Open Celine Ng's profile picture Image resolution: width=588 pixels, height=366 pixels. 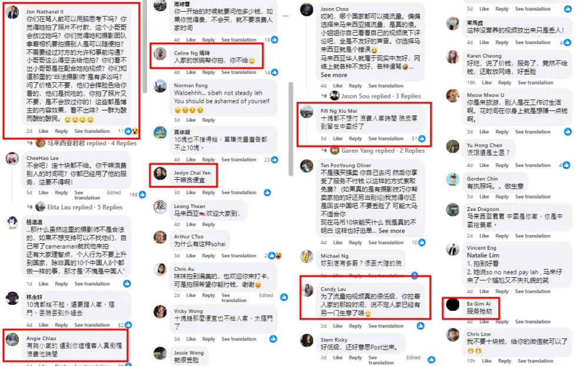(160, 53)
